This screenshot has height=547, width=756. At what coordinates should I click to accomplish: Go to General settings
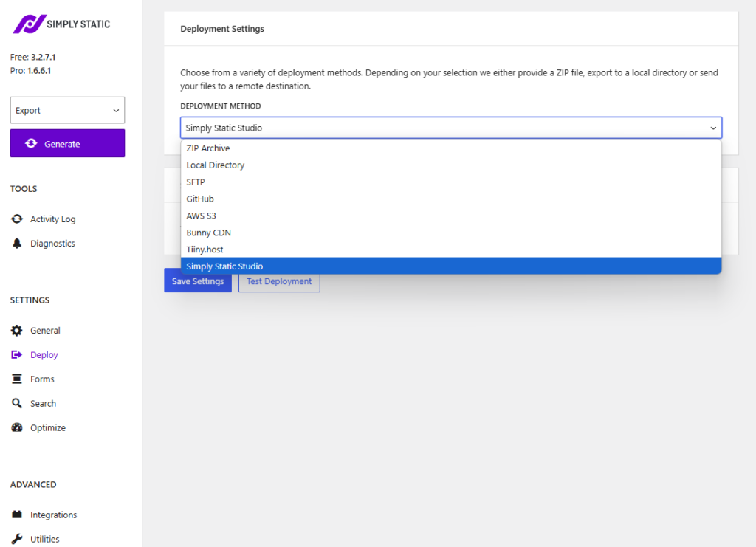pos(45,331)
